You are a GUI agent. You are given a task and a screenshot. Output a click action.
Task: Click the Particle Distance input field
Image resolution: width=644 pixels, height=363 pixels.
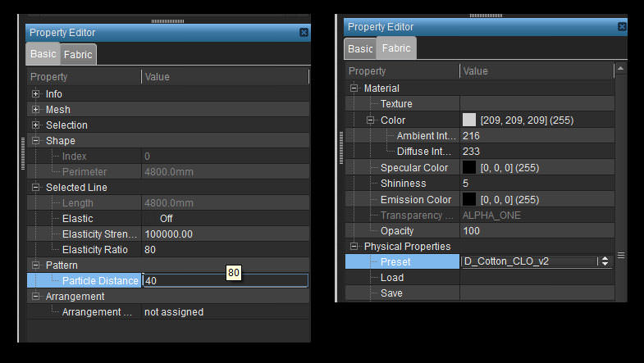pos(225,280)
